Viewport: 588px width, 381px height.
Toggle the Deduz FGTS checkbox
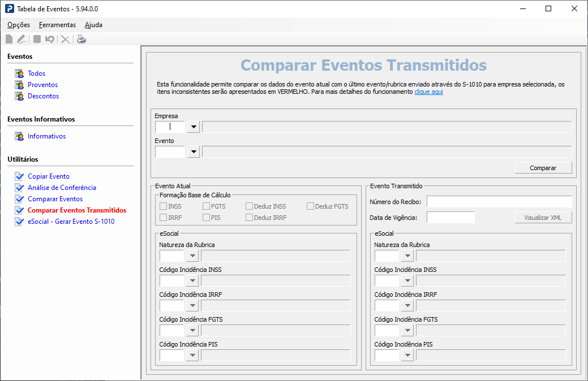pos(310,206)
